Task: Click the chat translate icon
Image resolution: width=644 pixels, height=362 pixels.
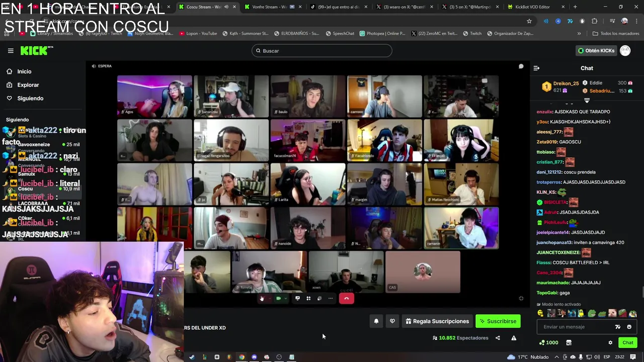Action: pos(618,327)
